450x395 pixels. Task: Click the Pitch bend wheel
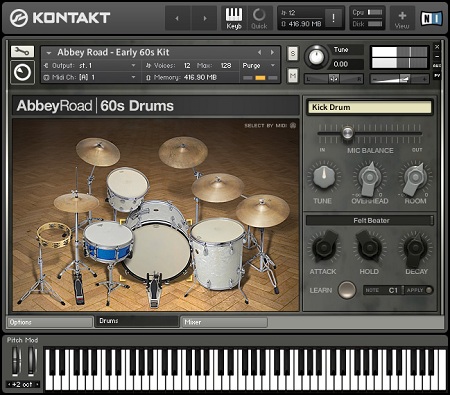tap(16, 361)
